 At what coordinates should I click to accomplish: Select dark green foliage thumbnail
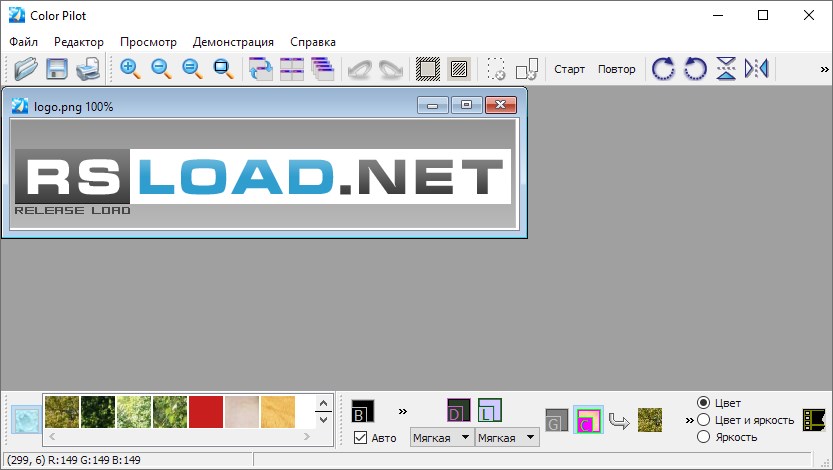click(x=98, y=412)
